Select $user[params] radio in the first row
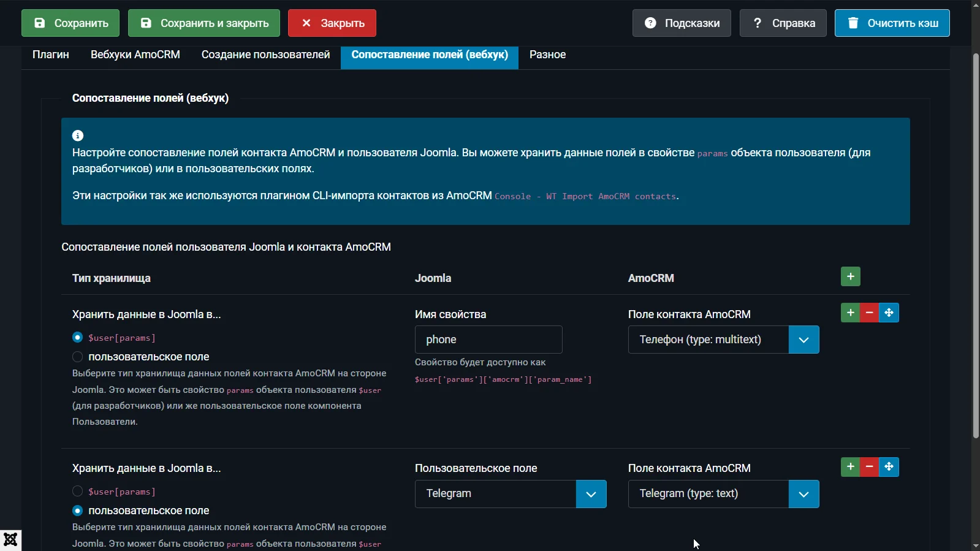Screen dimensions: 980x551 click(x=77, y=338)
